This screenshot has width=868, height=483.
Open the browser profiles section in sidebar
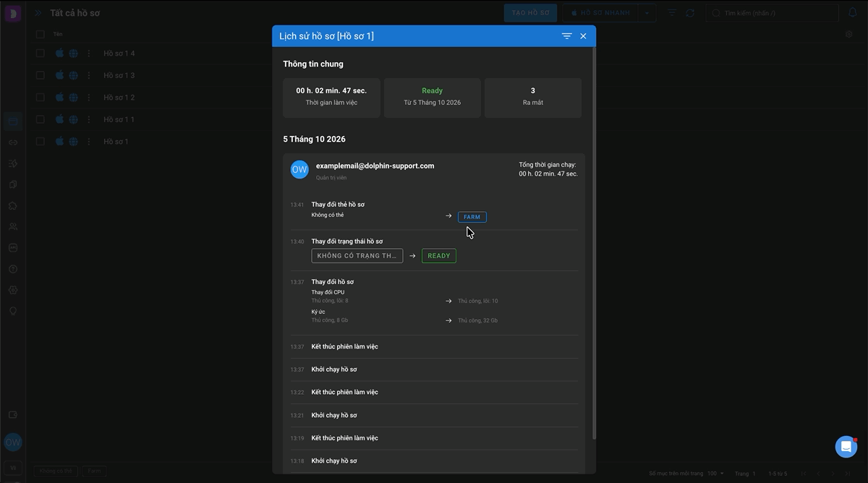point(13,121)
